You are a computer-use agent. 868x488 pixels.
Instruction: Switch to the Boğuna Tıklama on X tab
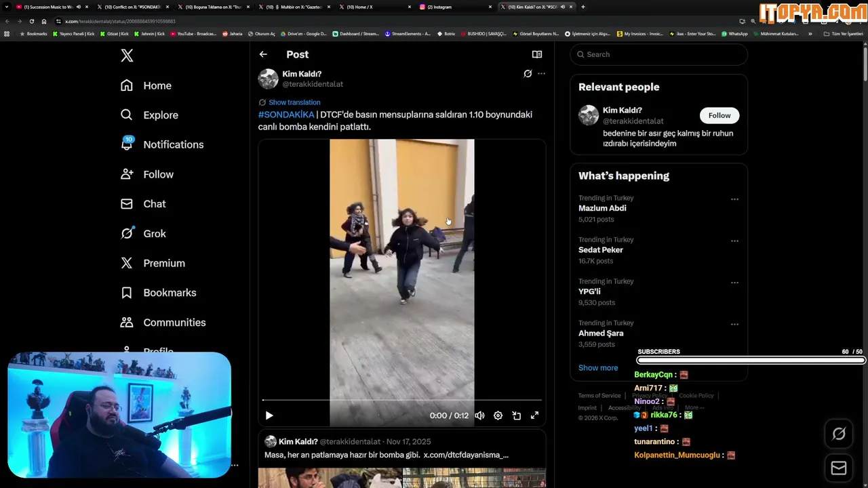tap(213, 7)
